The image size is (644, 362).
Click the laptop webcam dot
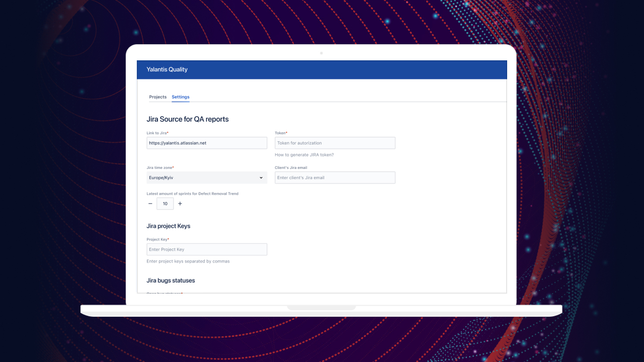[321, 53]
